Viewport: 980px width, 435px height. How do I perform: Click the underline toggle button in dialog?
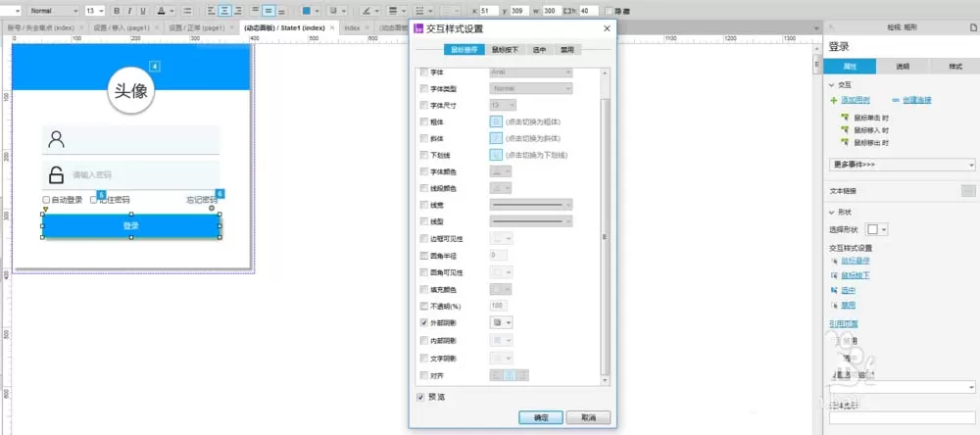pyautogui.click(x=496, y=155)
